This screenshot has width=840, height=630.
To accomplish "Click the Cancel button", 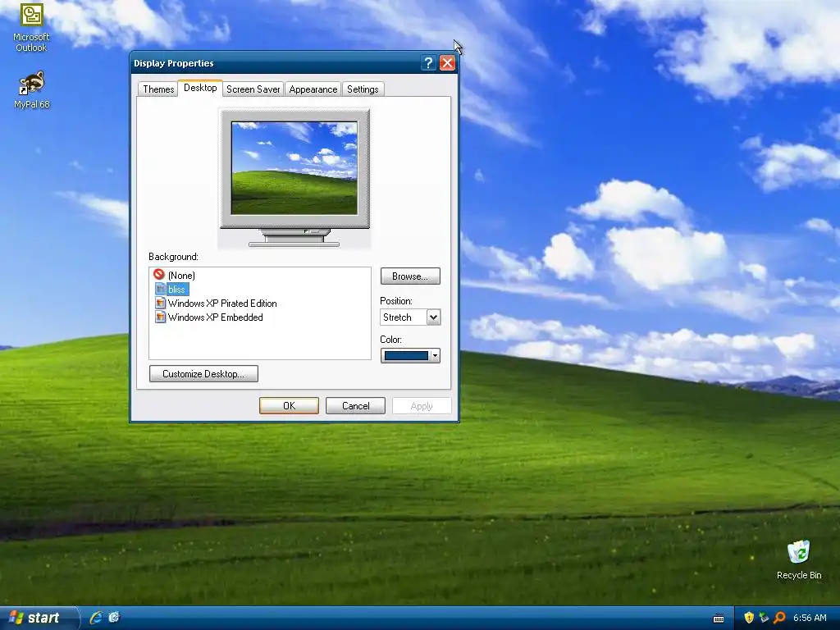I will (356, 405).
